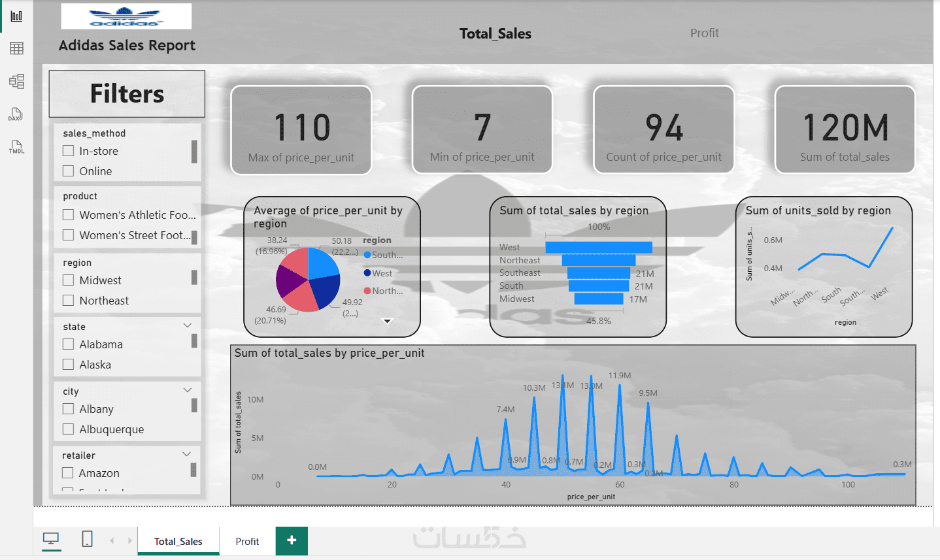The width and height of the screenshot is (940, 560).
Task: Check the Albuquerque city filter
Action: pos(68,429)
